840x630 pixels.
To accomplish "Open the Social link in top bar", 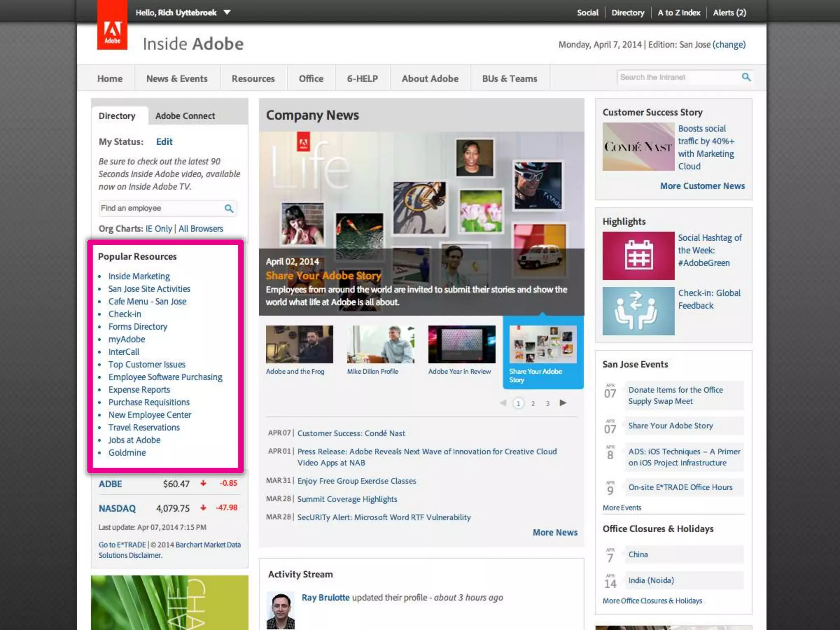I will pos(587,13).
